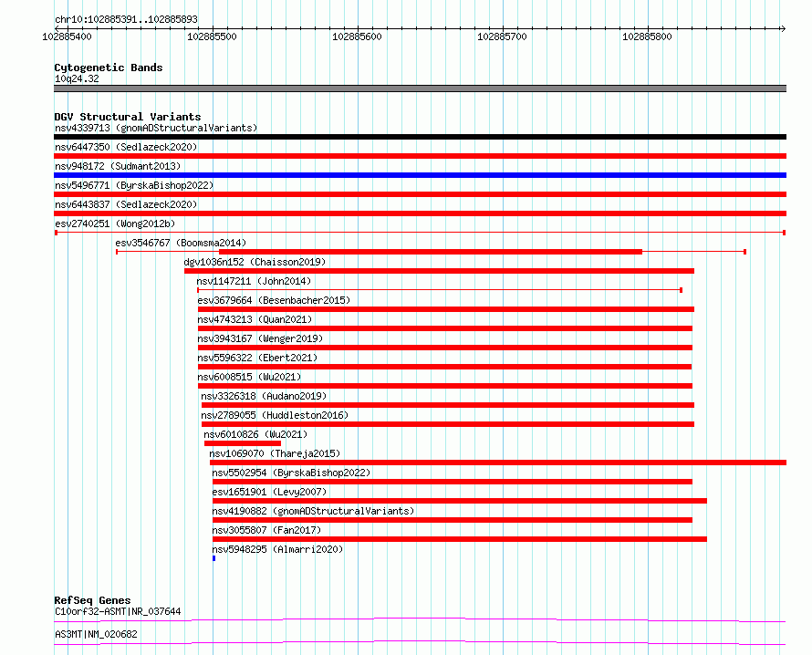Open the esv3546767 (Boomsma2014) variant label
The image size is (812, 655).
(181, 243)
